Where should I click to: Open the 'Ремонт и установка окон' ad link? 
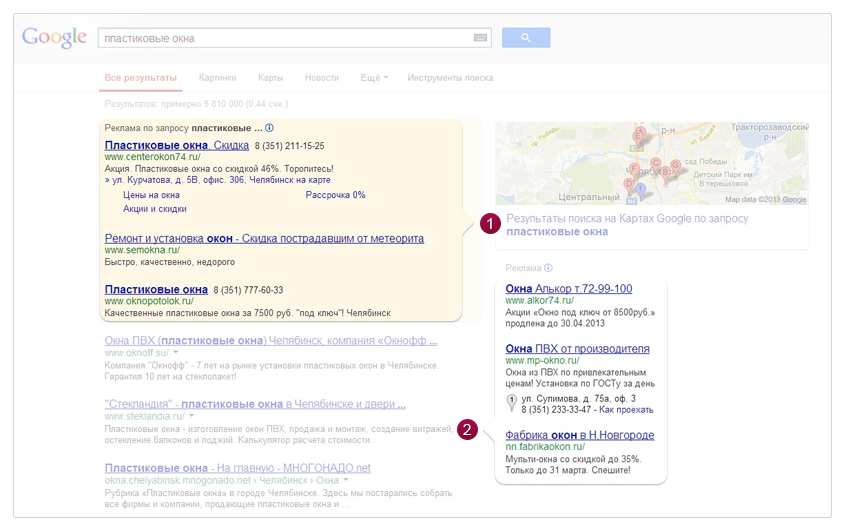[264, 239]
